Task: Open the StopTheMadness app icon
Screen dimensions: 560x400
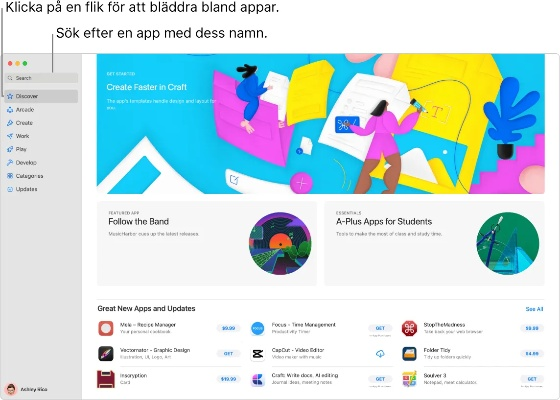Action: coord(409,328)
